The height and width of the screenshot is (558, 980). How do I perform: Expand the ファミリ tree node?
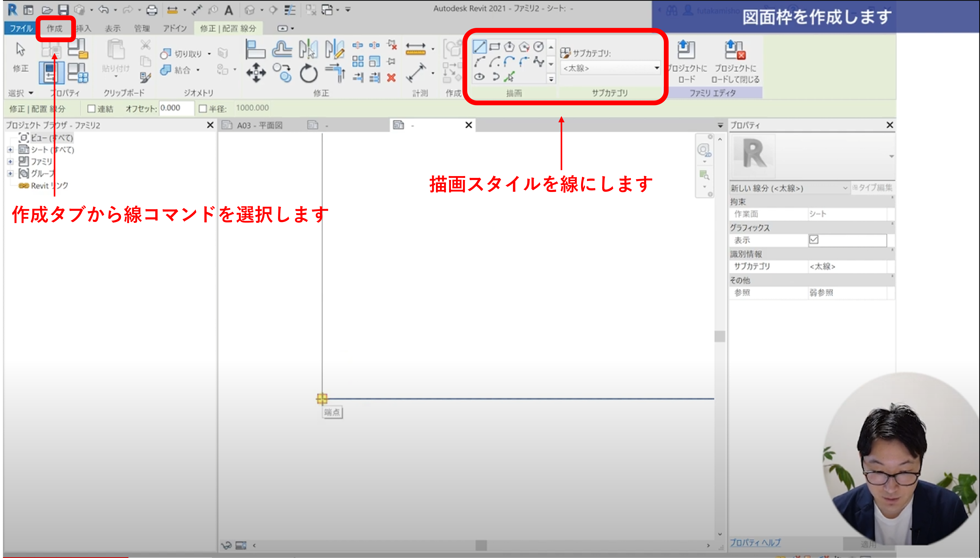coord(10,162)
